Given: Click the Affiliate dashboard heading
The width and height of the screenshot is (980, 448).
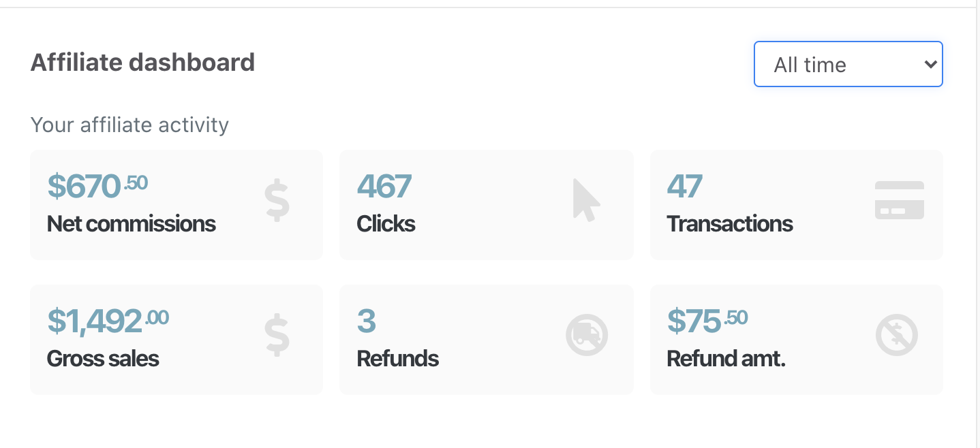Looking at the screenshot, I should [142, 63].
